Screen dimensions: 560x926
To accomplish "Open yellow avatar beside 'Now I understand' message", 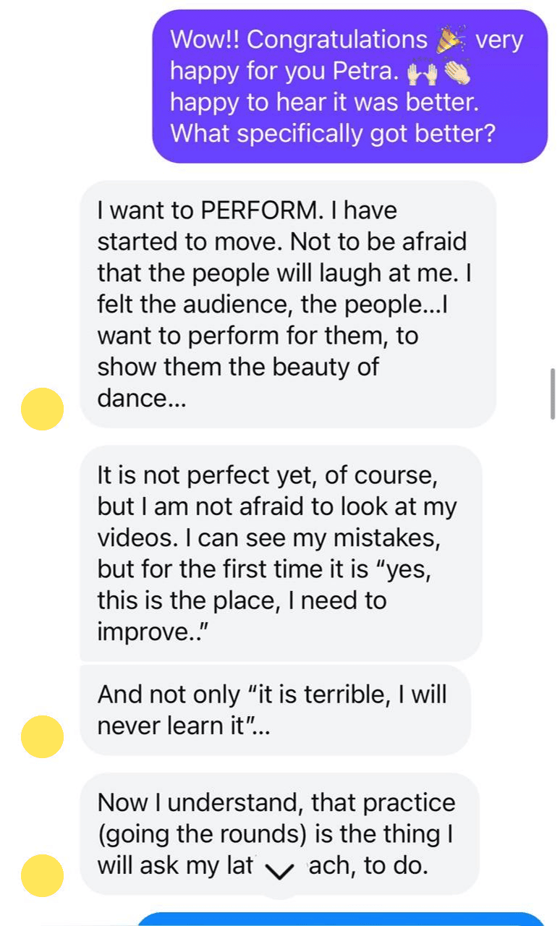I will click(x=42, y=875).
